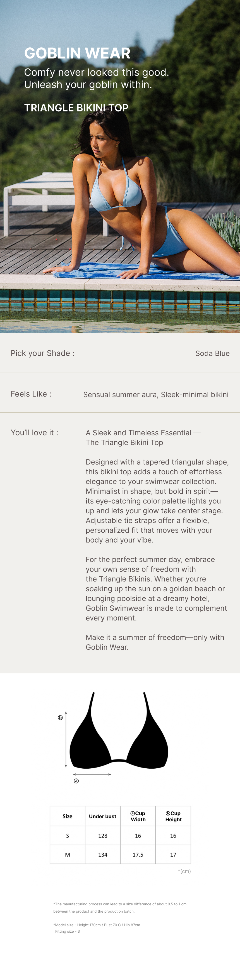The image size is (240, 980).
Task: Select the M size row cell
Action: [68, 854]
